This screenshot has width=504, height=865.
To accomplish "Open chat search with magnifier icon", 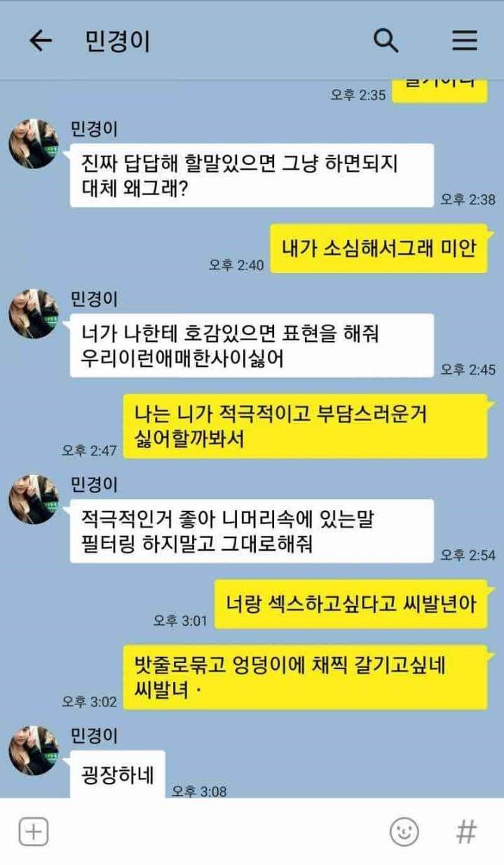I will [x=386, y=41].
